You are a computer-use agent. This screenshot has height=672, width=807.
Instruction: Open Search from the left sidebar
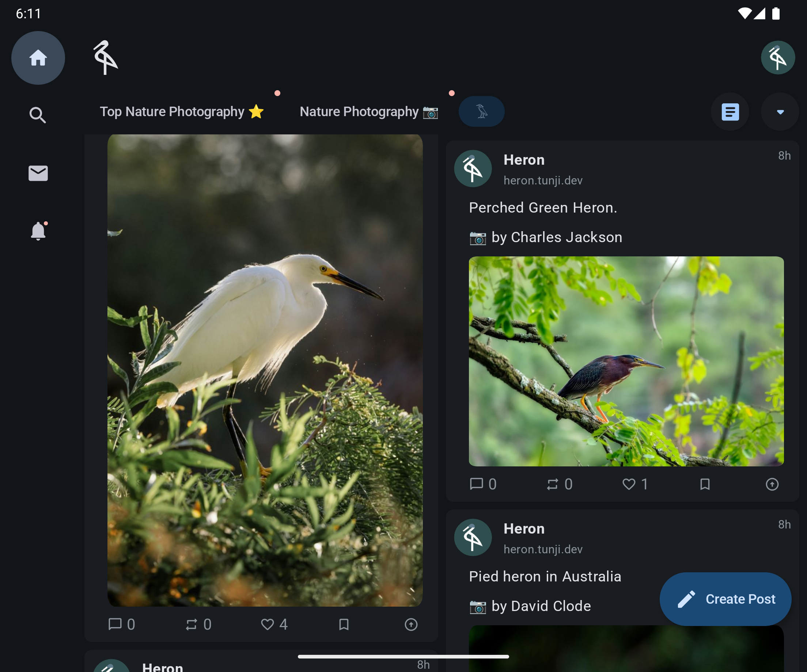click(37, 115)
